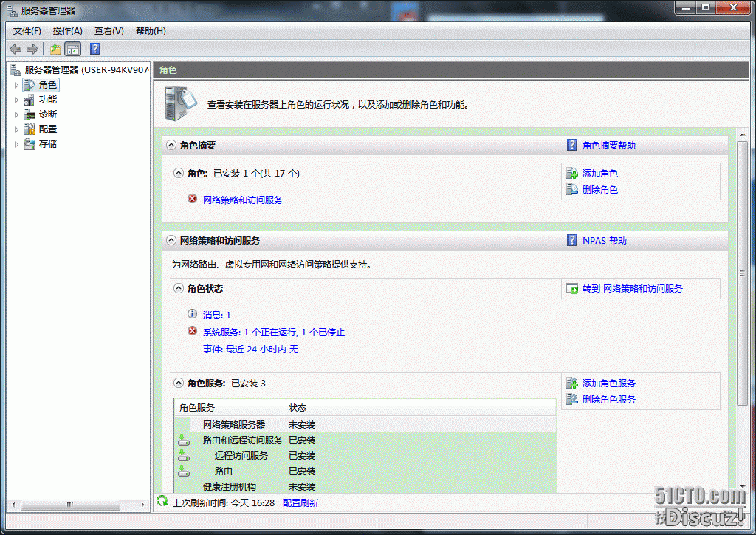Click the Back arrow toolbar icon
The image size is (756, 535).
pyautogui.click(x=16, y=49)
